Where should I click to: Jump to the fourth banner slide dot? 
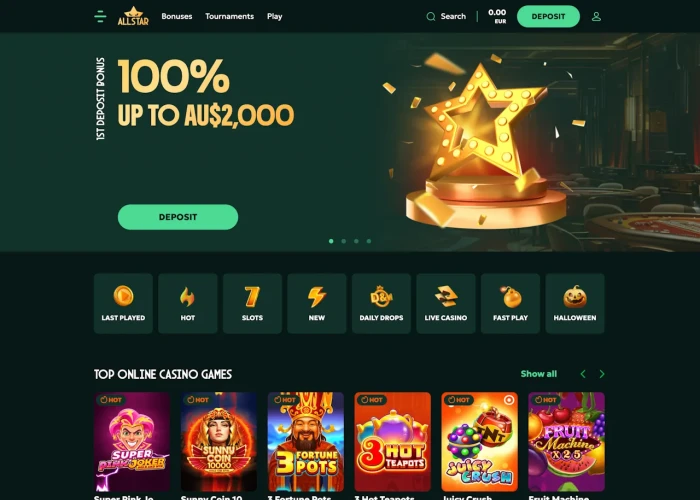point(369,241)
